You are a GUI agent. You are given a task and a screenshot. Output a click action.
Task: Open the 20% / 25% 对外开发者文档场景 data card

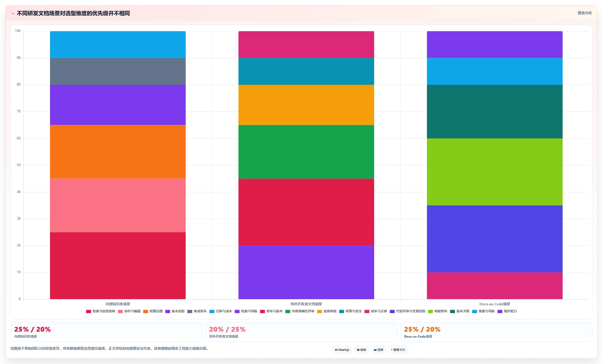[x=301, y=332]
